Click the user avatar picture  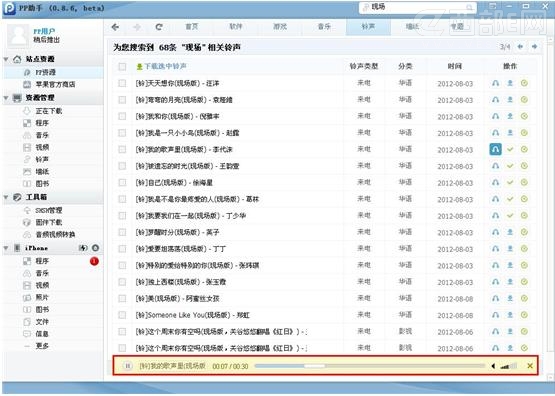click(18, 36)
